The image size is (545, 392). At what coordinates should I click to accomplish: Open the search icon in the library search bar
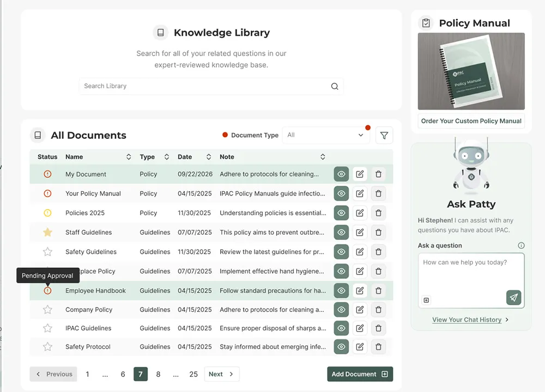click(x=335, y=86)
